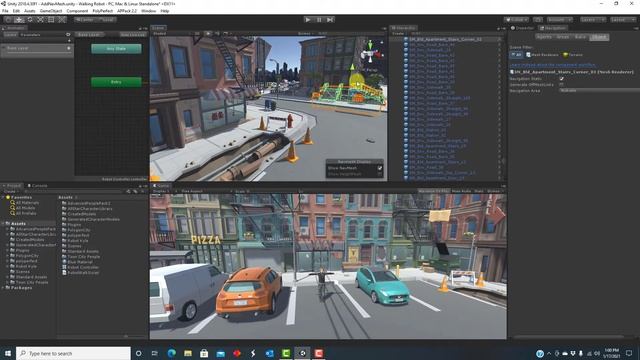Open Microsoft Edge from the taskbar
The image size is (640, 360).
tap(171, 353)
